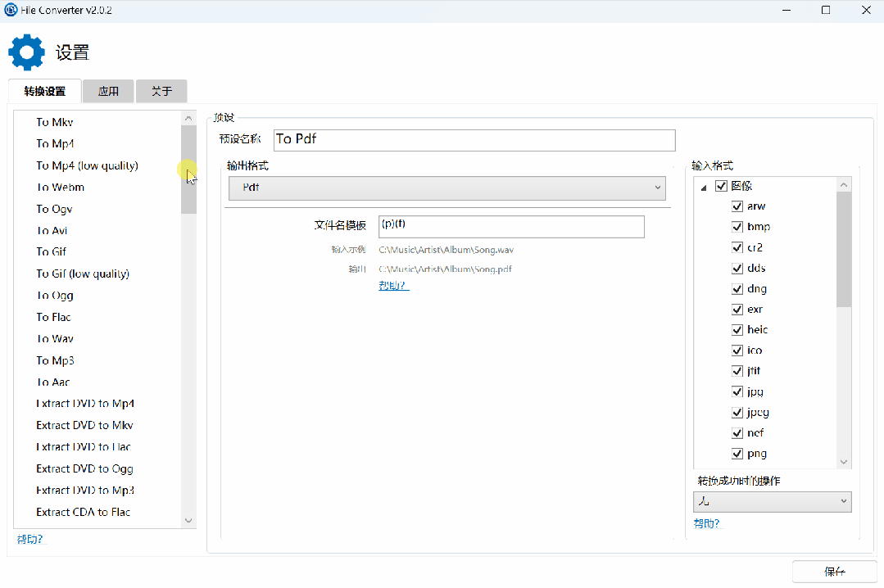Screen dimensions: 884x588
Task: Switch to the 应用 tab
Action: [x=108, y=91]
